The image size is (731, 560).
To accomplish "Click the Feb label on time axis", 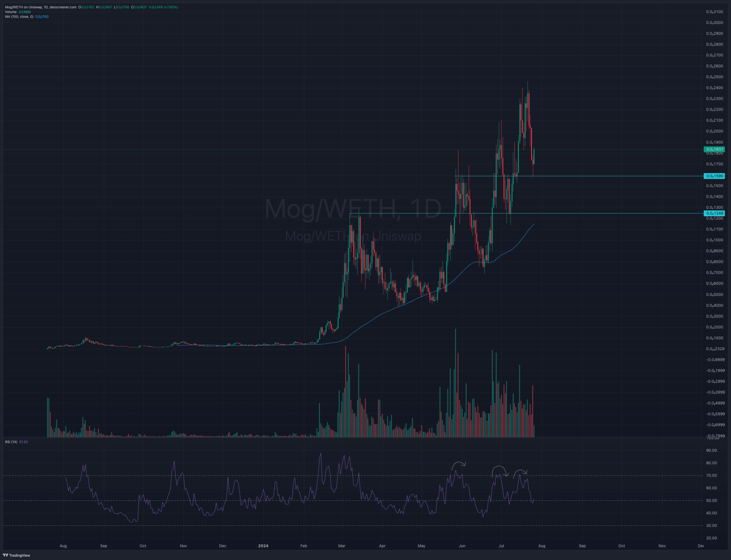I will (x=304, y=546).
